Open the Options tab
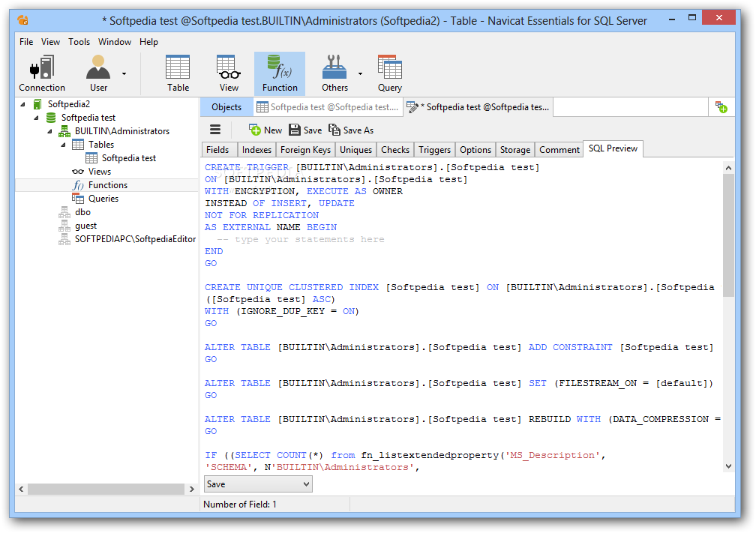 (x=475, y=150)
